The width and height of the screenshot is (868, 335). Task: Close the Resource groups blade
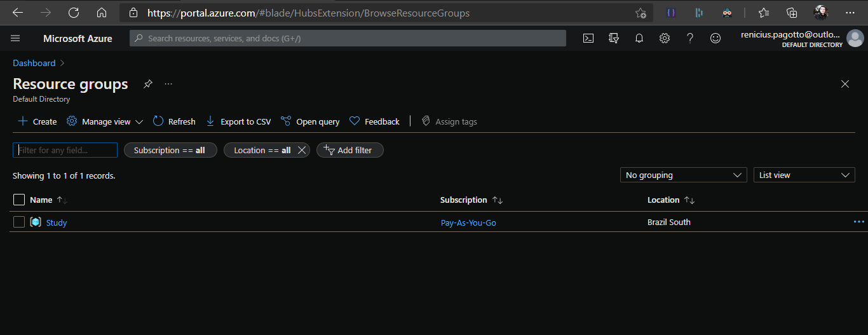coord(845,84)
